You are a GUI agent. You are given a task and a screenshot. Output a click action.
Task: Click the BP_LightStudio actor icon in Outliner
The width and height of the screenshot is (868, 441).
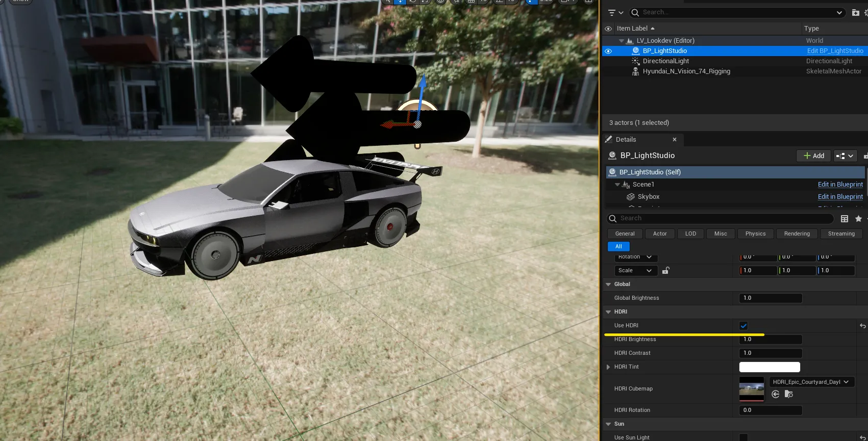(636, 51)
